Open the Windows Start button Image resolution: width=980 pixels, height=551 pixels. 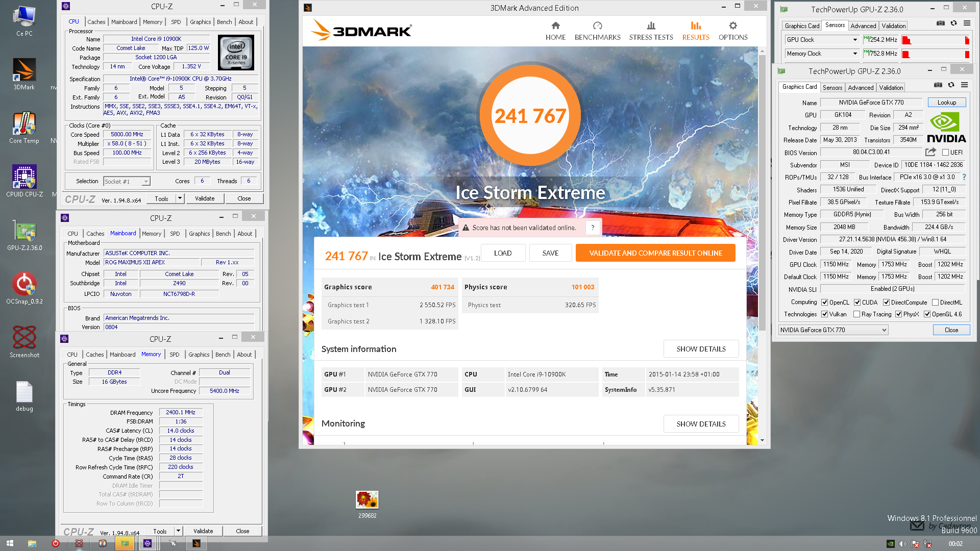(x=10, y=543)
